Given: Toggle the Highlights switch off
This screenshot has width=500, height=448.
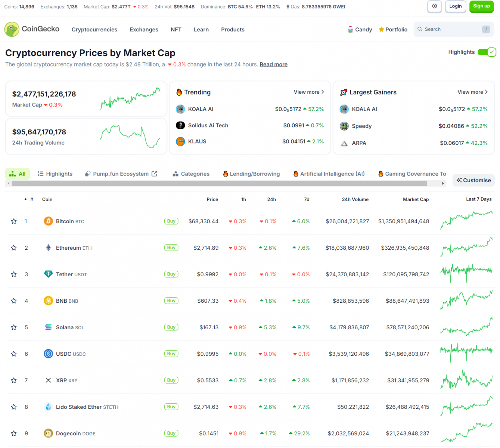Looking at the screenshot, I should (487, 52).
